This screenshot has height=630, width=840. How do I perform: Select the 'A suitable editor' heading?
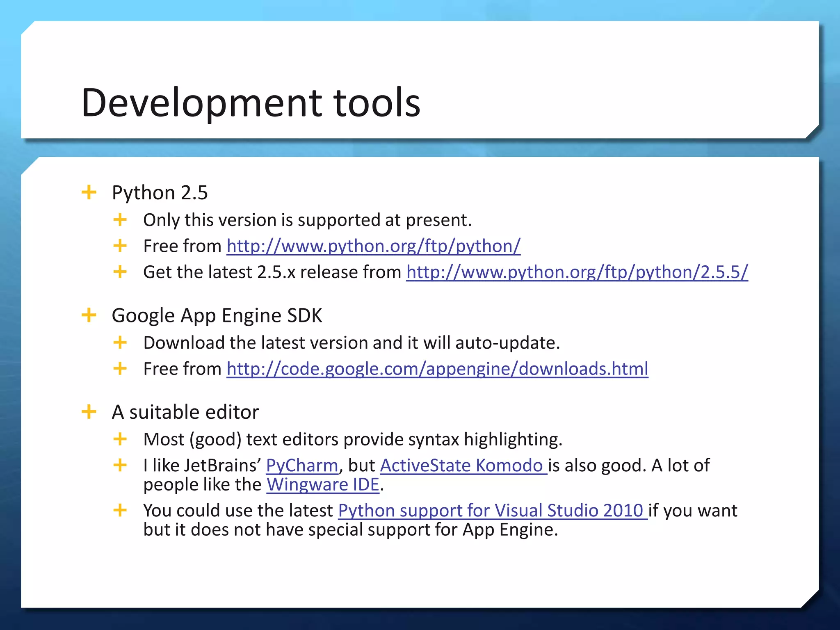coord(185,412)
